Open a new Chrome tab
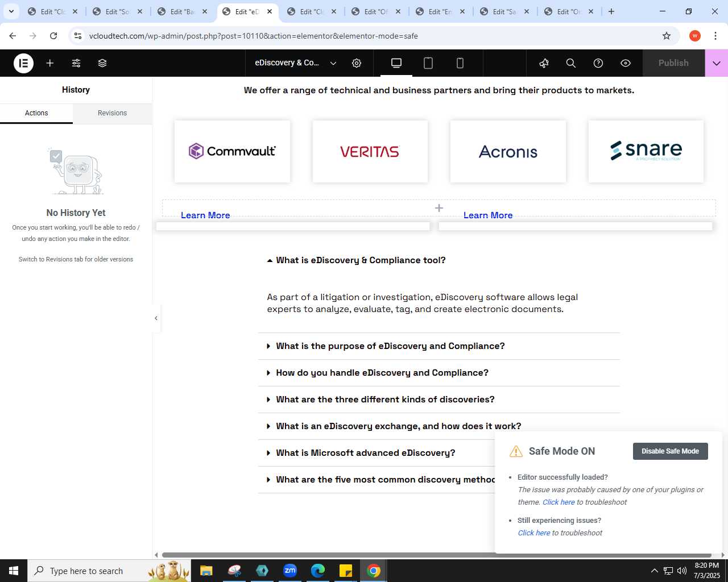This screenshot has width=728, height=582. (611, 11)
